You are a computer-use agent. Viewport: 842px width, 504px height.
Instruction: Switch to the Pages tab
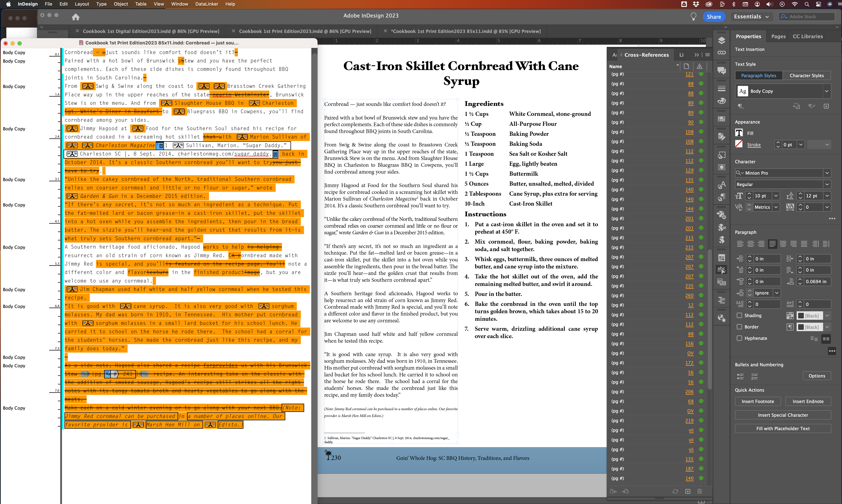pos(778,36)
